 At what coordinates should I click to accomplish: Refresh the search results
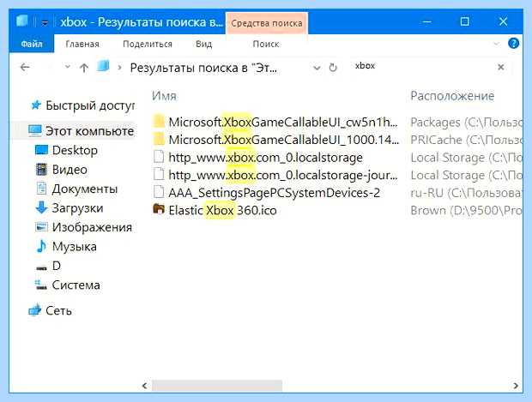coord(333,68)
